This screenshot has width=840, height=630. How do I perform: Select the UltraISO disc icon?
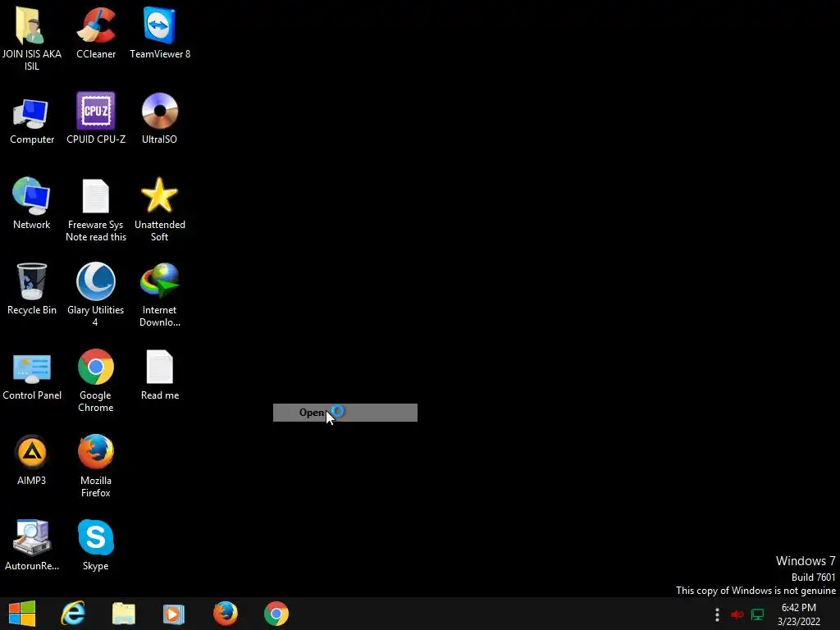tap(160, 119)
